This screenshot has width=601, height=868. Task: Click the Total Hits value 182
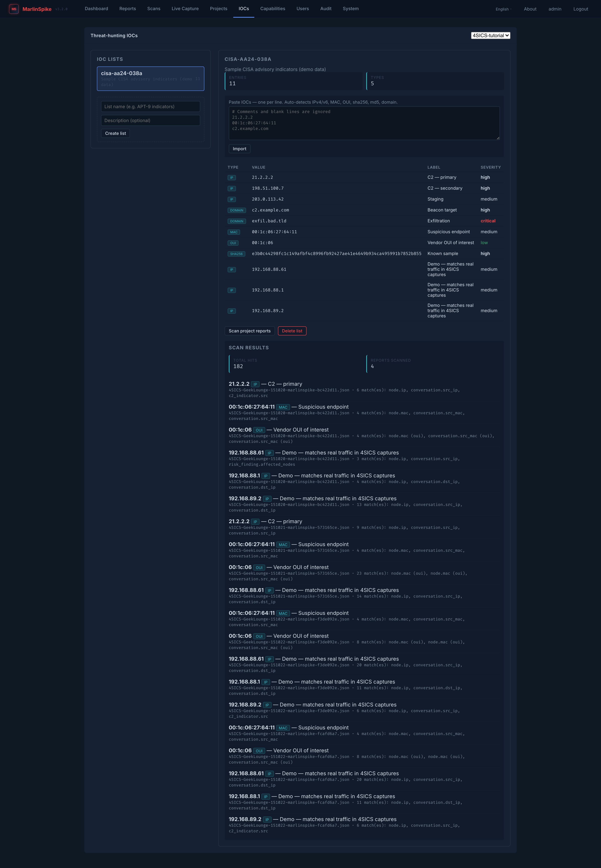pyautogui.click(x=238, y=366)
